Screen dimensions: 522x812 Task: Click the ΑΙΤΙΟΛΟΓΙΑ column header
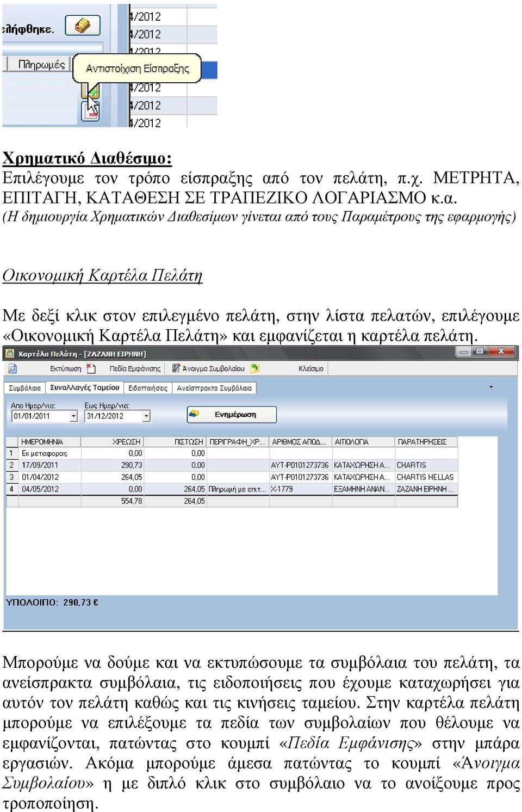[x=363, y=442]
